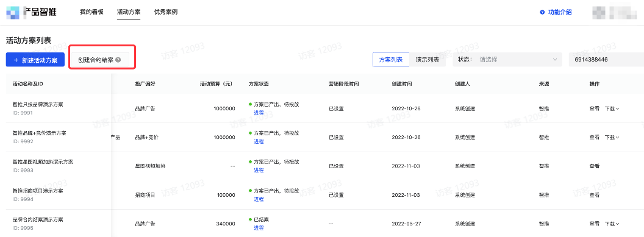Open the 优秀案例 tab
Viewport: 644px width, 237px height.
165,12
